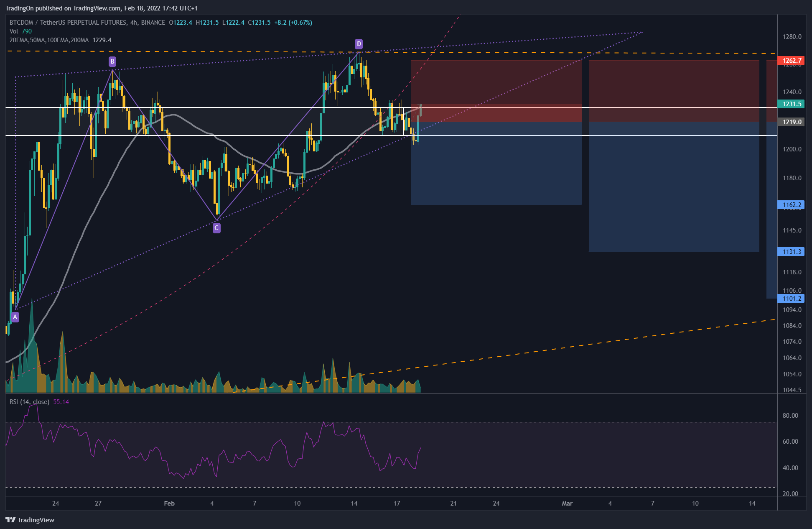Click the high value H1231.5
The image size is (812, 529).
207,23
